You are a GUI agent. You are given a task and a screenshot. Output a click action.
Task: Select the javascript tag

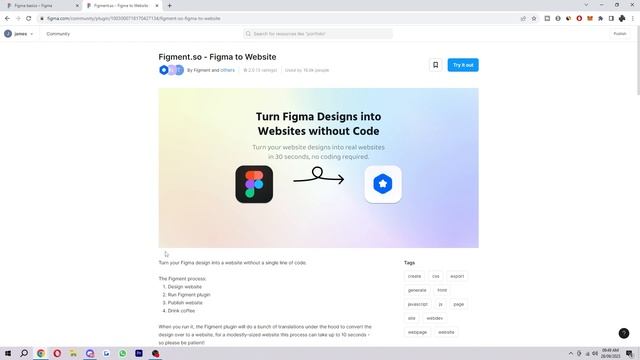(418, 304)
